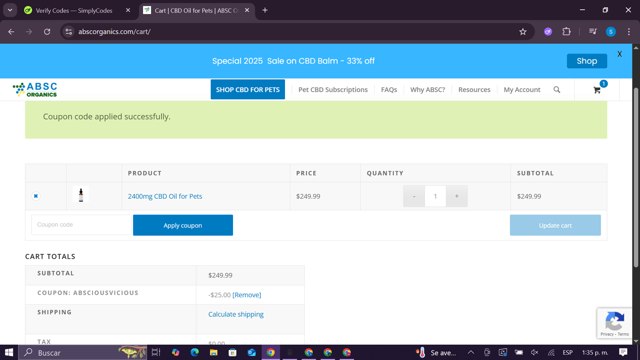Dismiss the sale banner with X
The width and height of the screenshot is (640, 360).
pos(620,54)
